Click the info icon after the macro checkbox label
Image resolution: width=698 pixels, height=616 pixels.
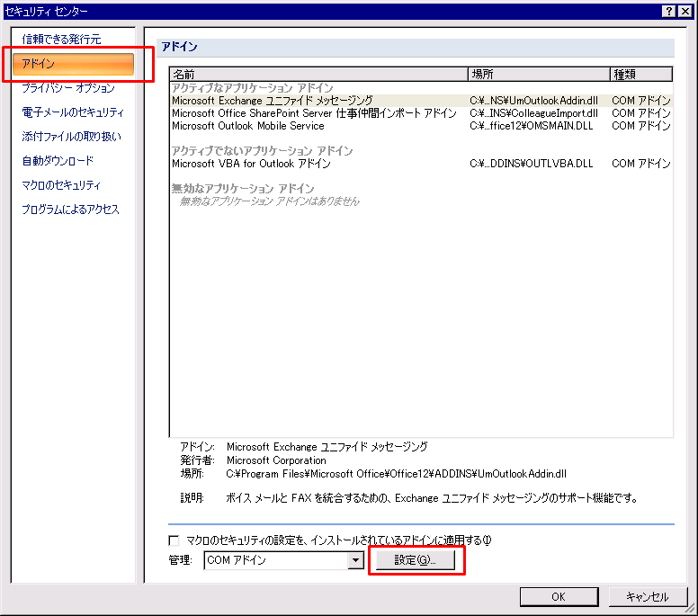point(487,540)
